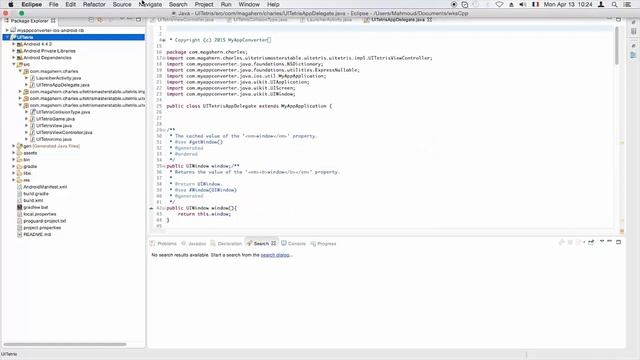
Task: Select UITetrisViewController.java in the tree
Action: click(64, 132)
